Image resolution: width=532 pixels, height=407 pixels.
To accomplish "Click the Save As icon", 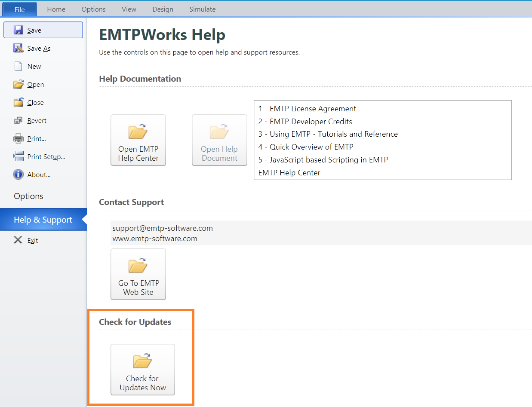I will click(18, 48).
